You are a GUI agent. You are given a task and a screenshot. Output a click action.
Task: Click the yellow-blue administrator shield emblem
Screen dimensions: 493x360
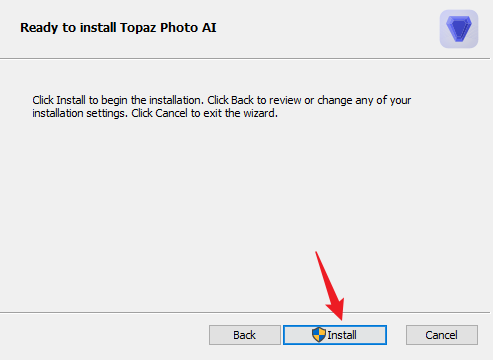coord(319,335)
